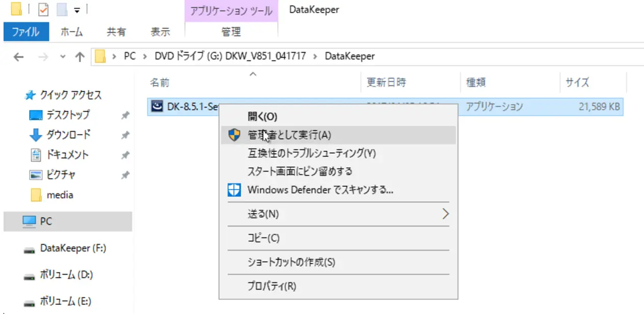Open ドキュメント in the navigation pane
The width and height of the screenshot is (644, 314).
(x=67, y=155)
